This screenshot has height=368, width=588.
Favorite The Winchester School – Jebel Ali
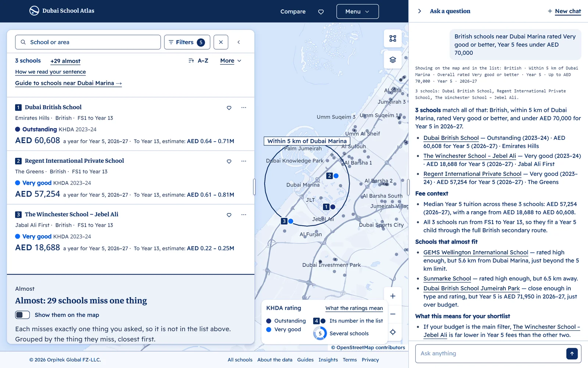click(x=229, y=215)
